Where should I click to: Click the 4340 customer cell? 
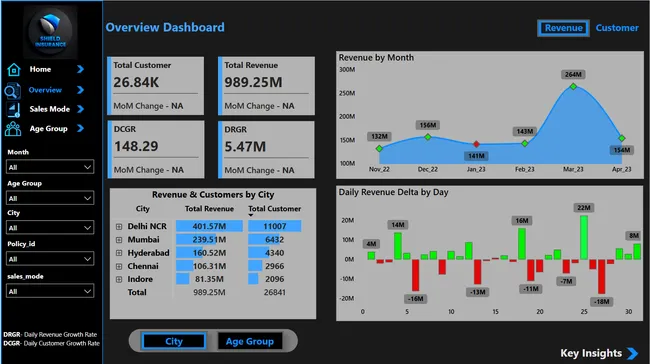click(x=274, y=253)
